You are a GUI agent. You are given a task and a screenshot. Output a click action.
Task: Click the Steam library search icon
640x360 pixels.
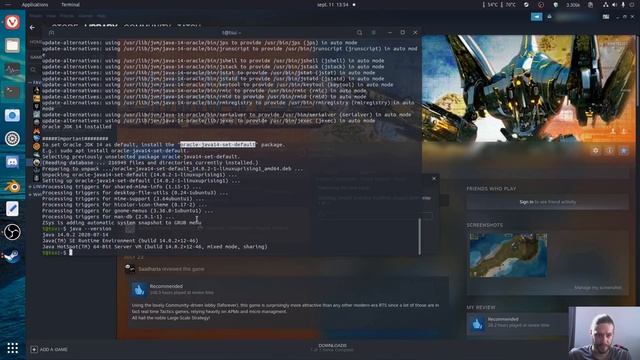coord(33,70)
